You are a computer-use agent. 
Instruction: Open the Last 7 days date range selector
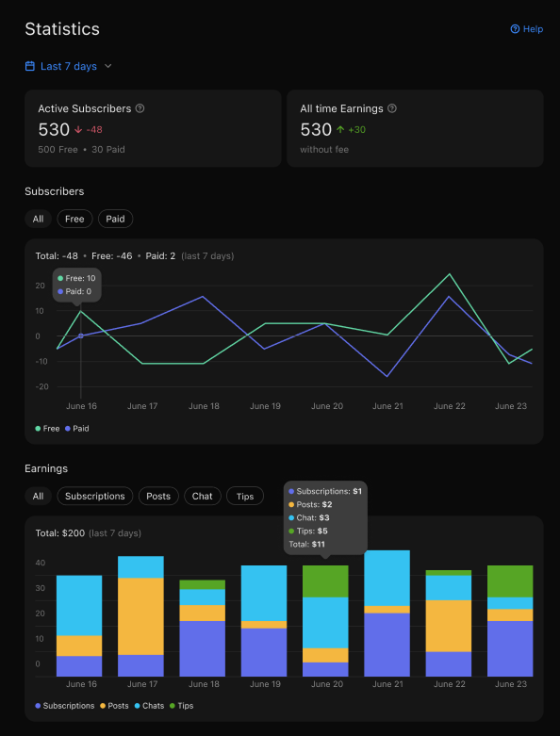click(x=69, y=66)
